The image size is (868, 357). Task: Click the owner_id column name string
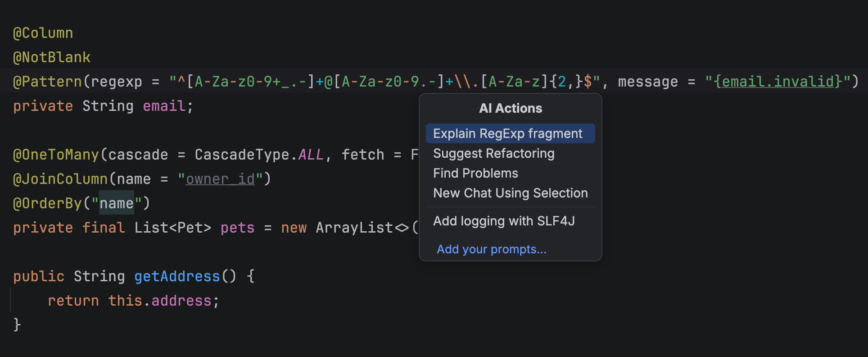220,179
